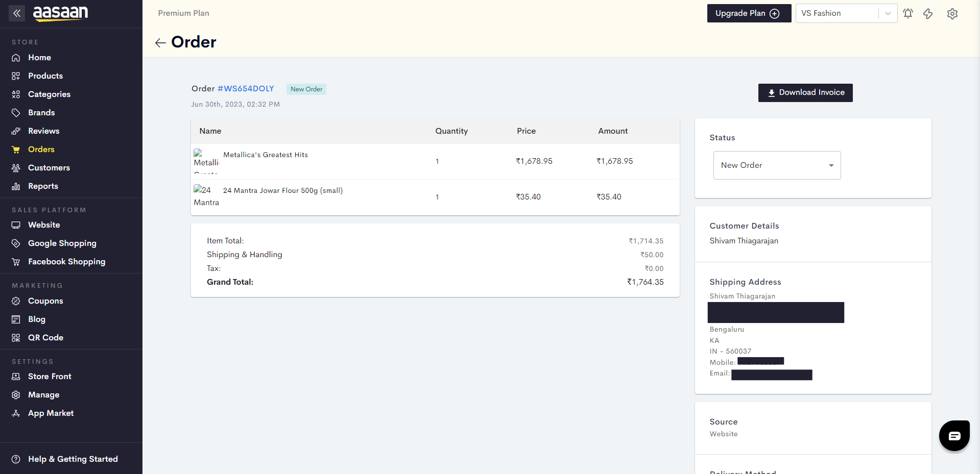Open Store Front menu item
Viewport: 980px width, 474px height.
[x=50, y=377]
